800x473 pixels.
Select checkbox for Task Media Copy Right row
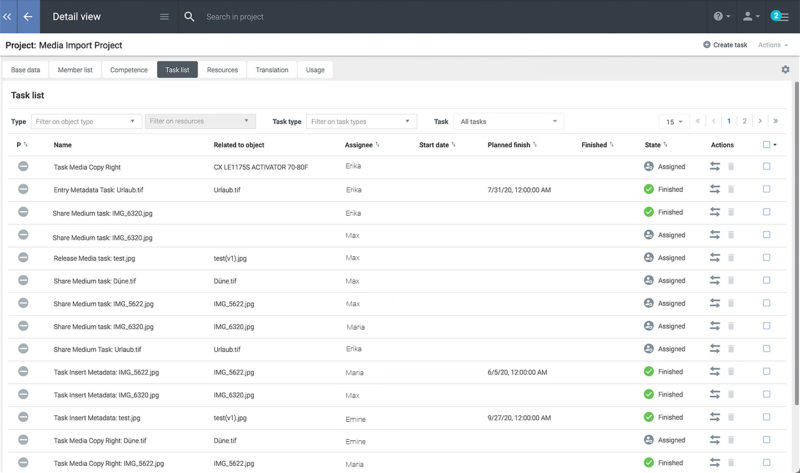[766, 166]
